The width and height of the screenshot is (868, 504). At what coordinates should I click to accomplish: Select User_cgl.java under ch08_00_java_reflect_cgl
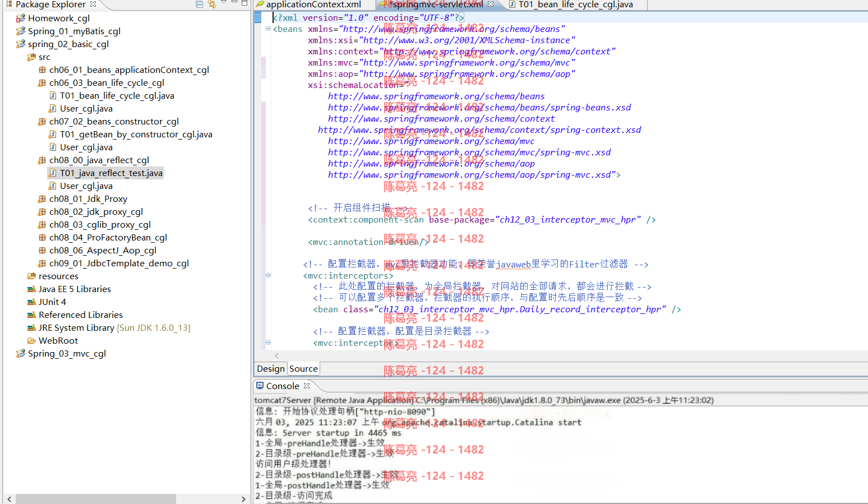tap(86, 186)
